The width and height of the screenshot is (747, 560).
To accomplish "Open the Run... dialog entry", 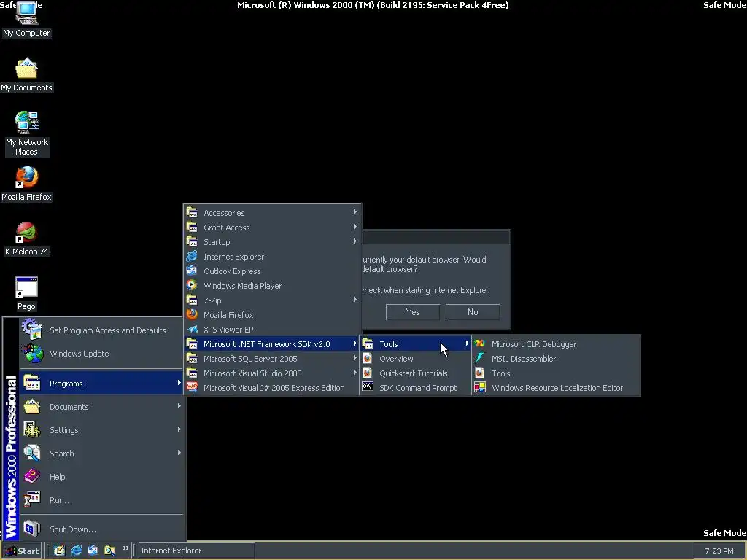I will pyautogui.click(x=101, y=500).
